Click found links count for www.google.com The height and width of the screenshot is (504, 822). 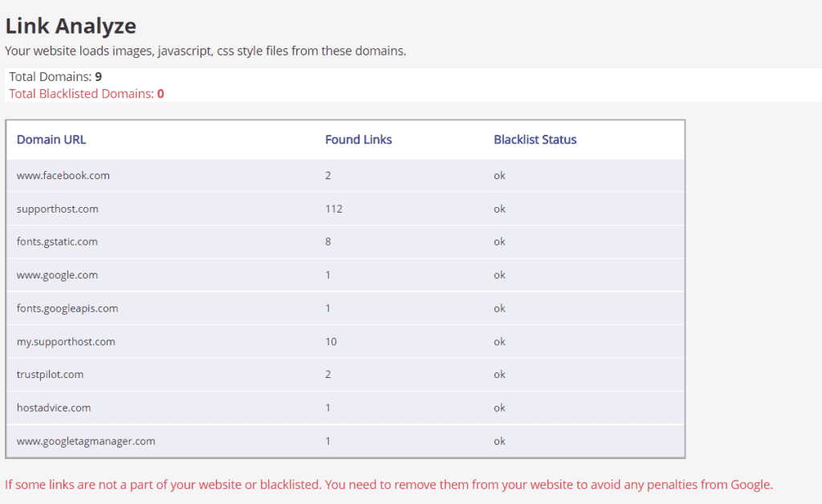[328, 275]
